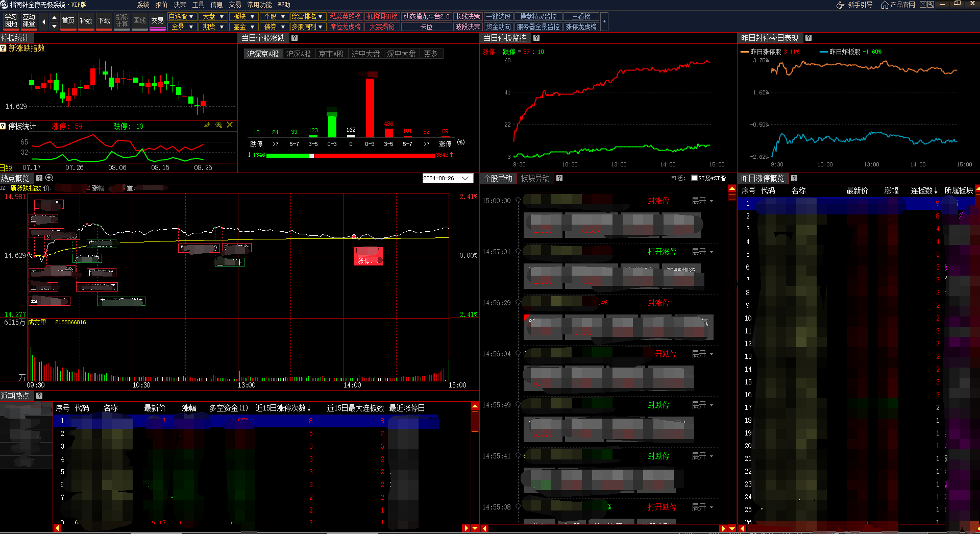
Task: Open the 自选股 dropdown in the toolbar
Action: coord(182,17)
